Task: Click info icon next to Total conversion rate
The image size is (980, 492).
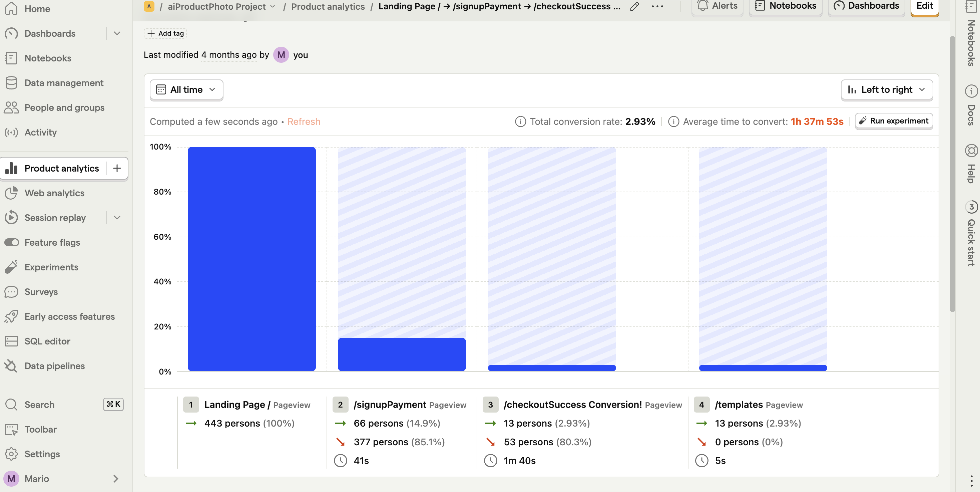Action: point(520,121)
